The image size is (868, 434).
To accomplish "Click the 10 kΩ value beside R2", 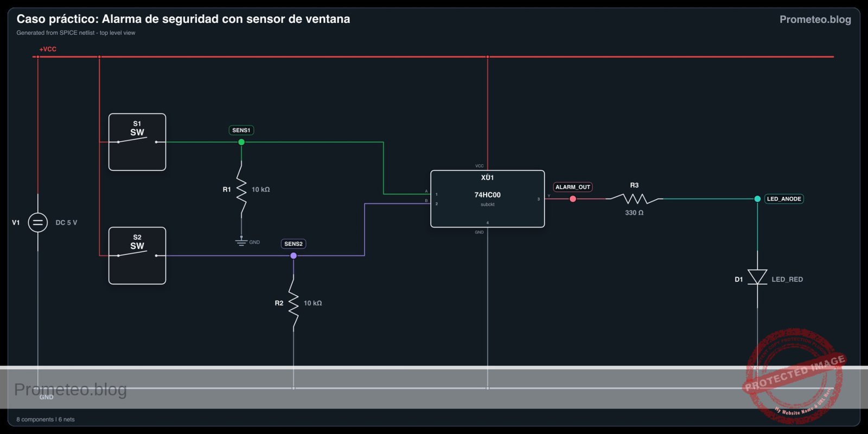I will 312,303.
